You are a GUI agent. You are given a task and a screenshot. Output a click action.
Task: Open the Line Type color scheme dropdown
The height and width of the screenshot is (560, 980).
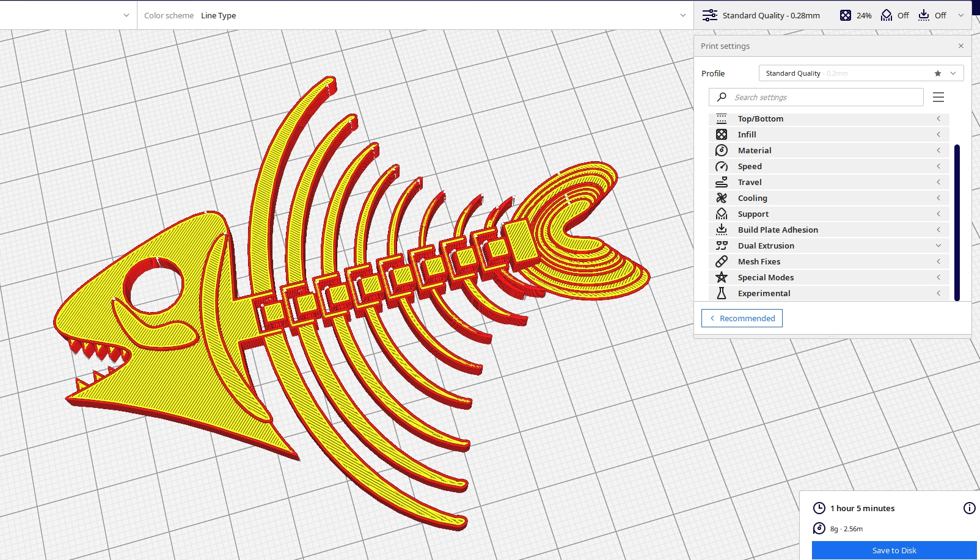pos(681,15)
